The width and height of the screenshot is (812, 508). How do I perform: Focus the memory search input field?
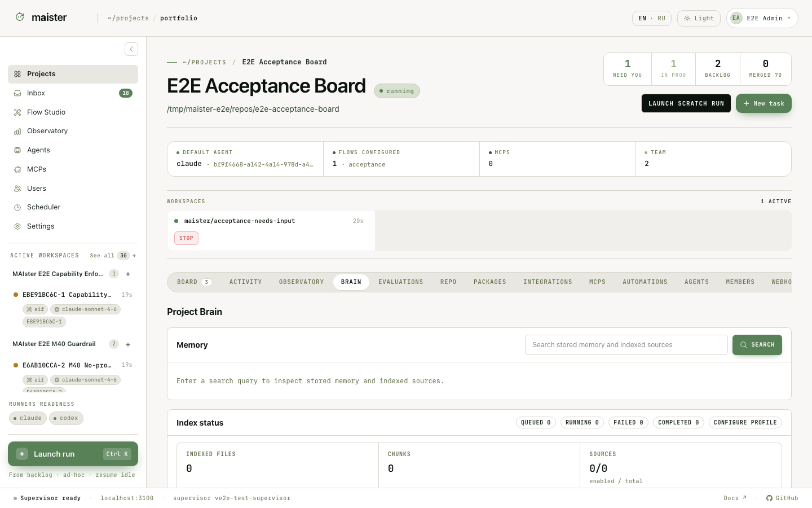coord(626,345)
